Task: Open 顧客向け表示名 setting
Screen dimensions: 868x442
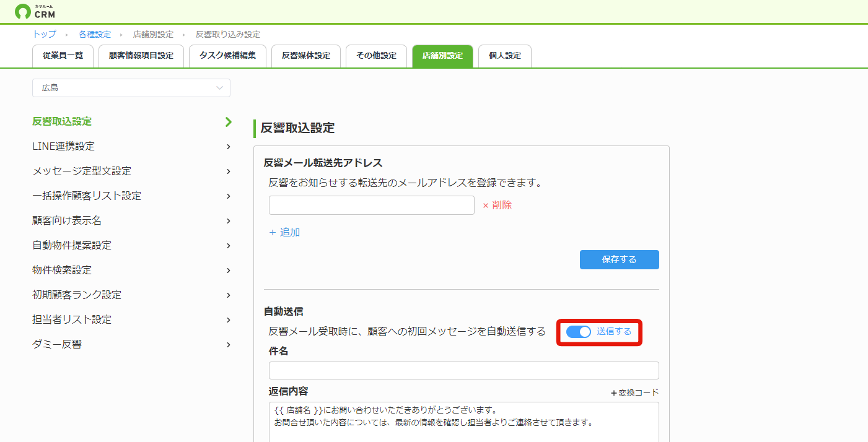Action: coord(67,221)
